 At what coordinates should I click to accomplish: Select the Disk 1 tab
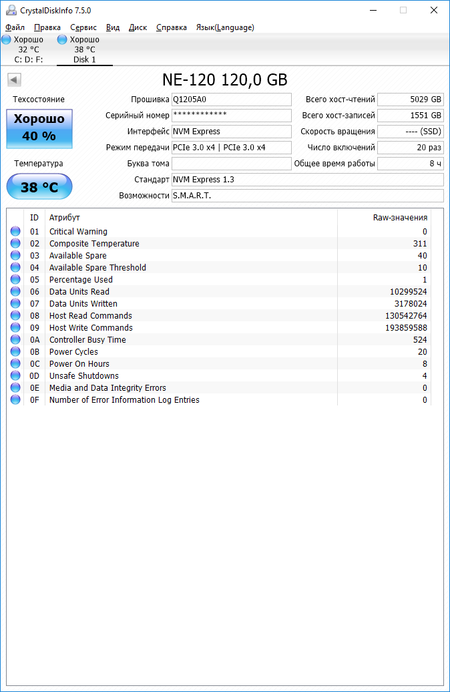click(x=85, y=49)
